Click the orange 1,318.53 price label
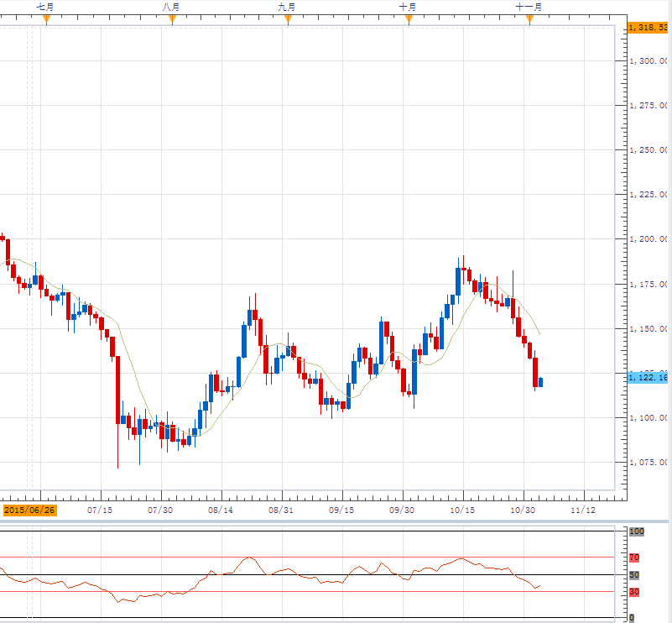Screen dimensions: 672x623 [x=647, y=28]
